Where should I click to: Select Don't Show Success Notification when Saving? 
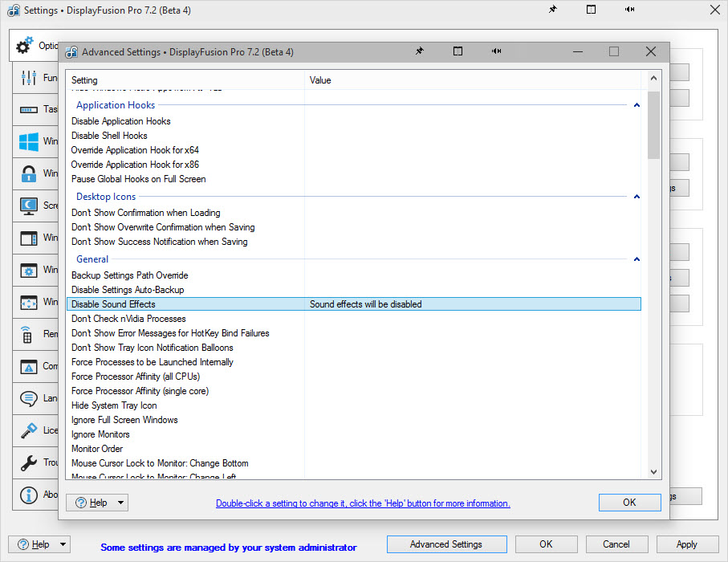[x=354, y=242]
